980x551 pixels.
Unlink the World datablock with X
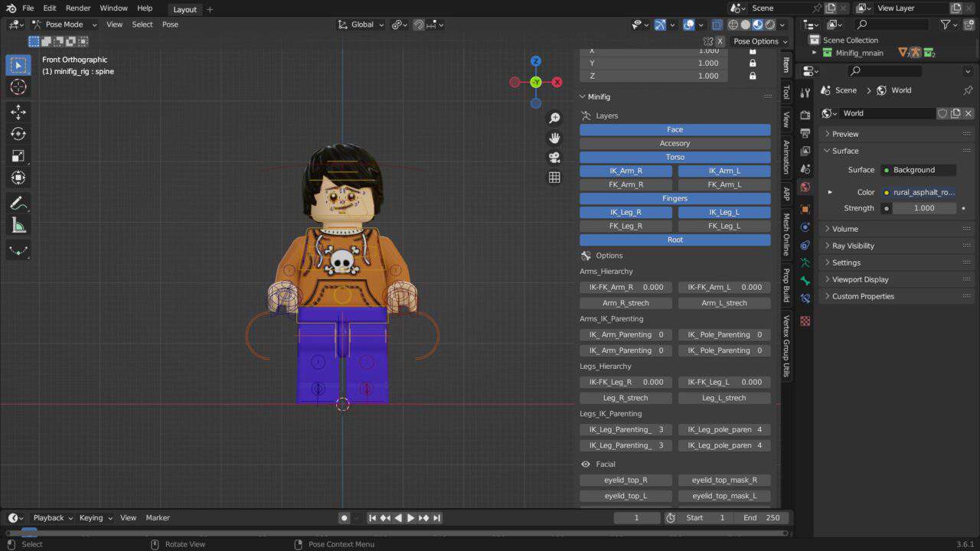968,113
